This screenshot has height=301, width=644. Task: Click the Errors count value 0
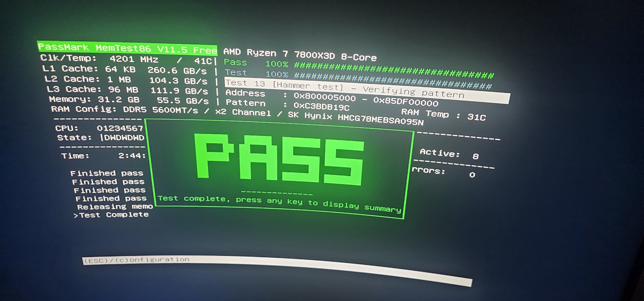(472, 175)
